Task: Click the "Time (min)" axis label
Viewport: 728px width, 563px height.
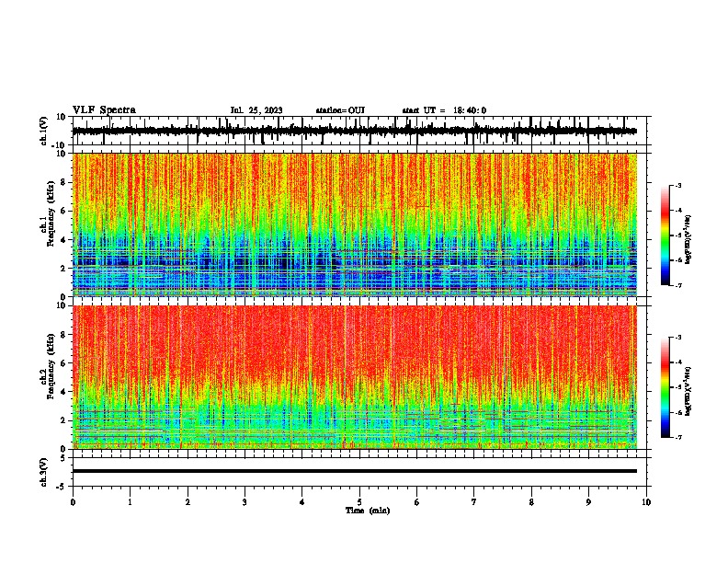Action: point(368,511)
